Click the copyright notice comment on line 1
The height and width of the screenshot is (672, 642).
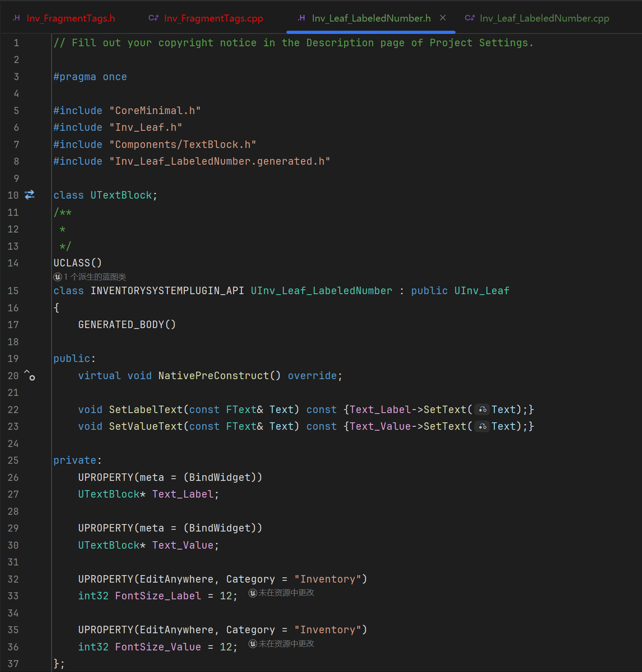pos(293,43)
